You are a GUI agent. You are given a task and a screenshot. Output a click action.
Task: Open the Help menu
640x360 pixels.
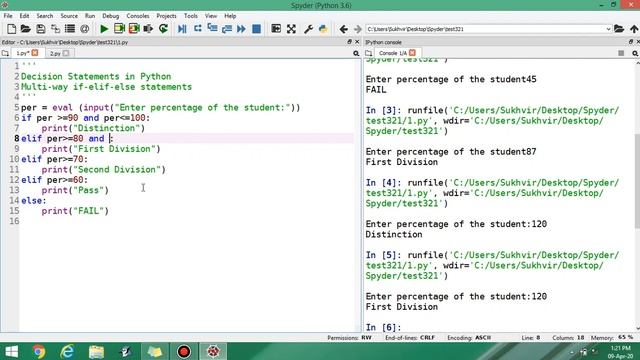230,16
